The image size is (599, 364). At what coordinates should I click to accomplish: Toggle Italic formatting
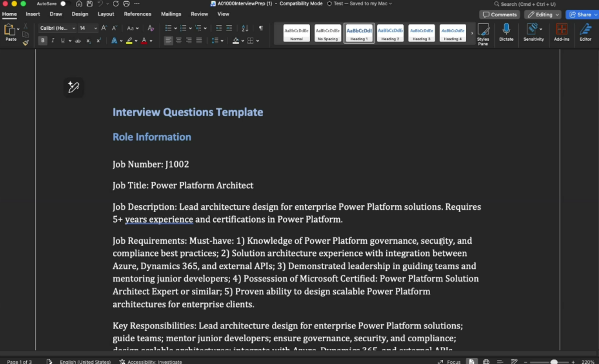click(x=53, y=41)
